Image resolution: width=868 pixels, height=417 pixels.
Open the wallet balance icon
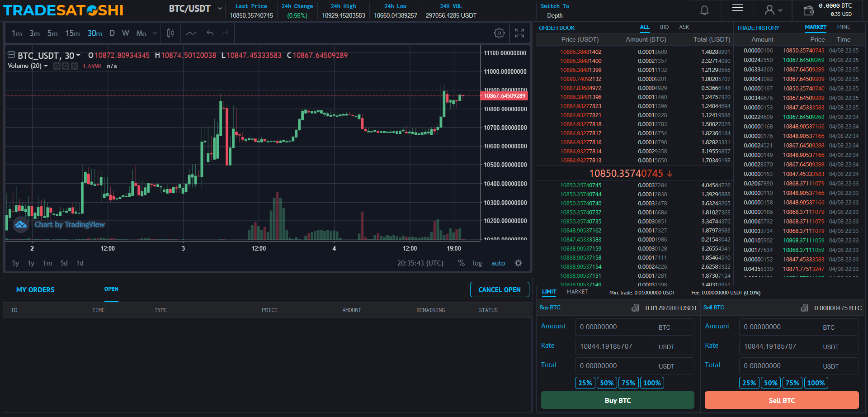(808, 10)
